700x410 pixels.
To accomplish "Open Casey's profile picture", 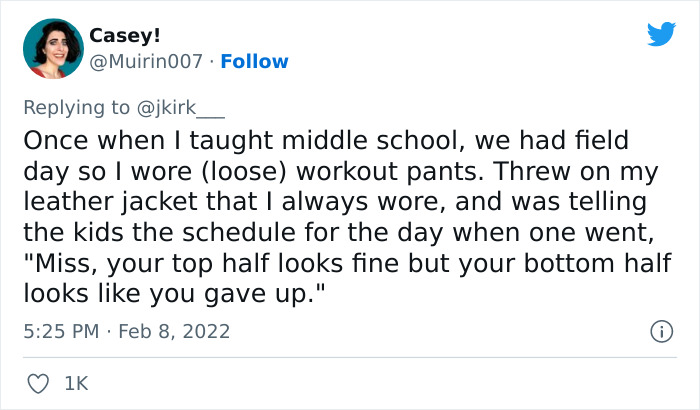I will (51, 50).
